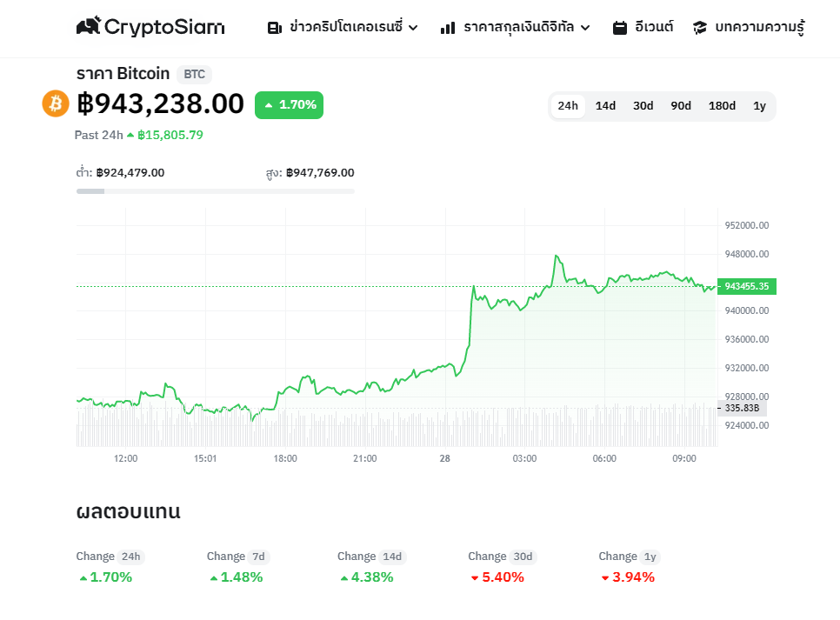The width and height of the screenshot is (840, 620).
Task: Switch chart range to 30d
Action: click(643, 106)
